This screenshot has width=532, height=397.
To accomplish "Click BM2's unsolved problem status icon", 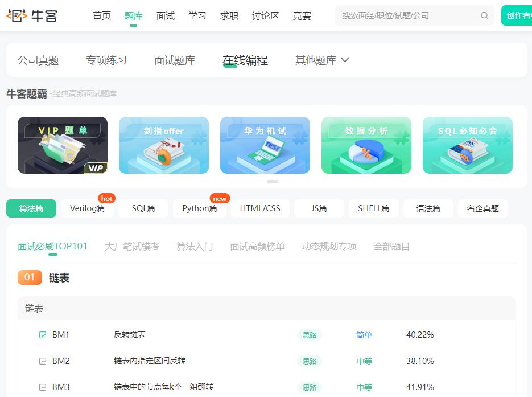I will [x=42, y=361].
